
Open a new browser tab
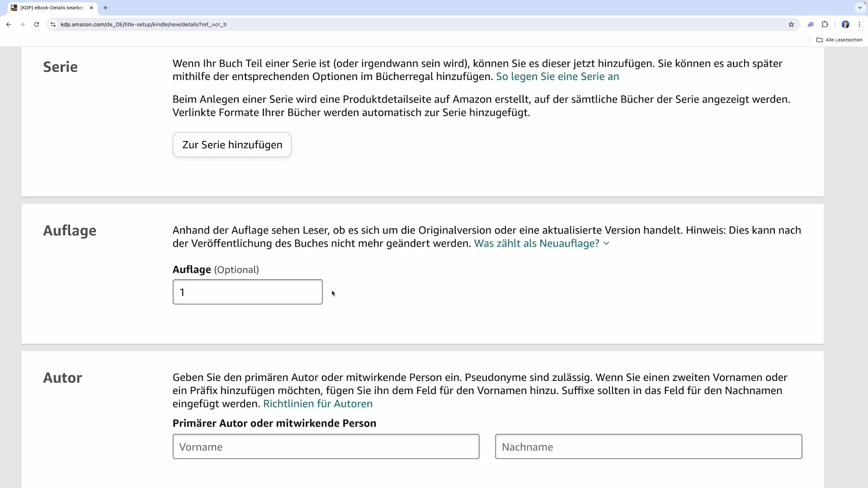105,8
